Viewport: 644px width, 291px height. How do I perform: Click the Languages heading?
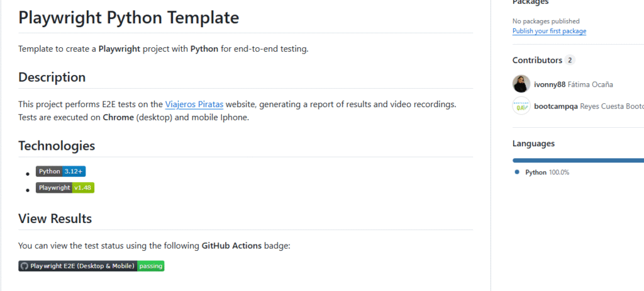tap(533, 143)
